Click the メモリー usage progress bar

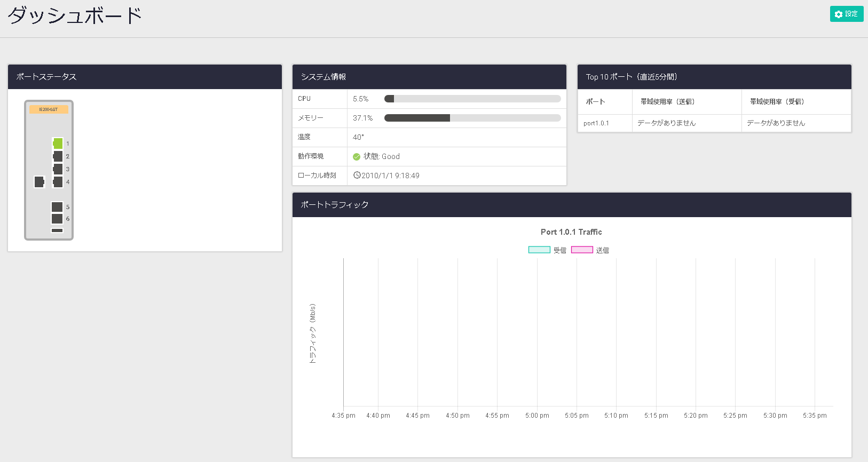472,118
